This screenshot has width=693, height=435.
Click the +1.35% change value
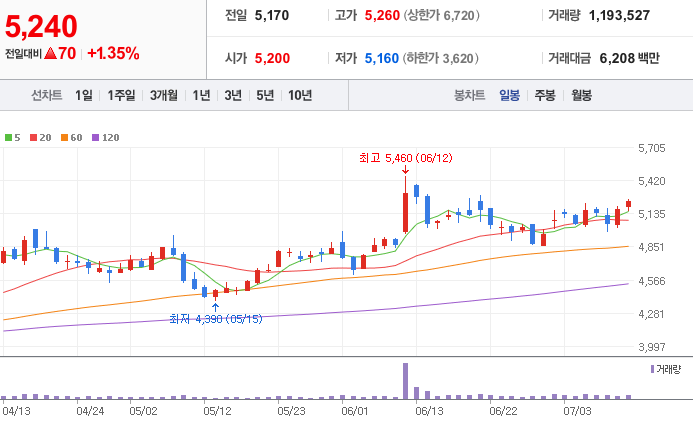tap(114, 53)
